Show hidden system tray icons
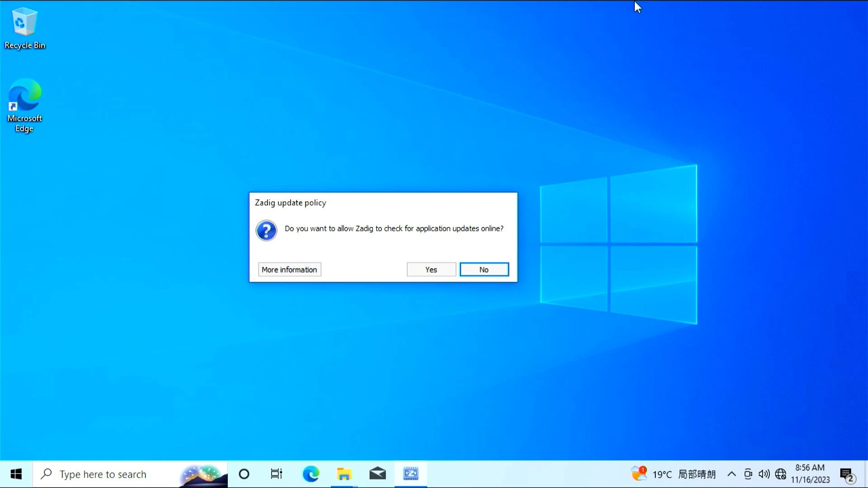The width and height of the screenshot is (868, 488). pos(731,474)
